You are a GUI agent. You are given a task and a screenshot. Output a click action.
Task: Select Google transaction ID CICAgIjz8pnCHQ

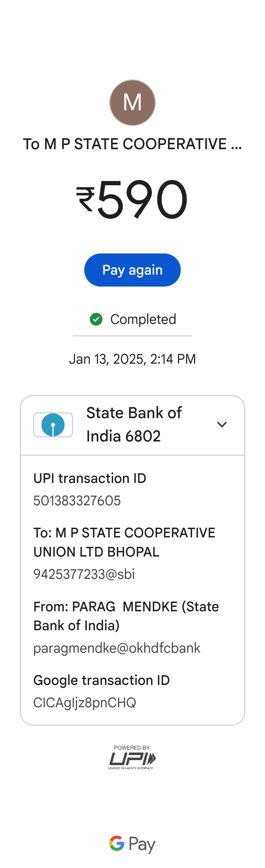point(84,703)
